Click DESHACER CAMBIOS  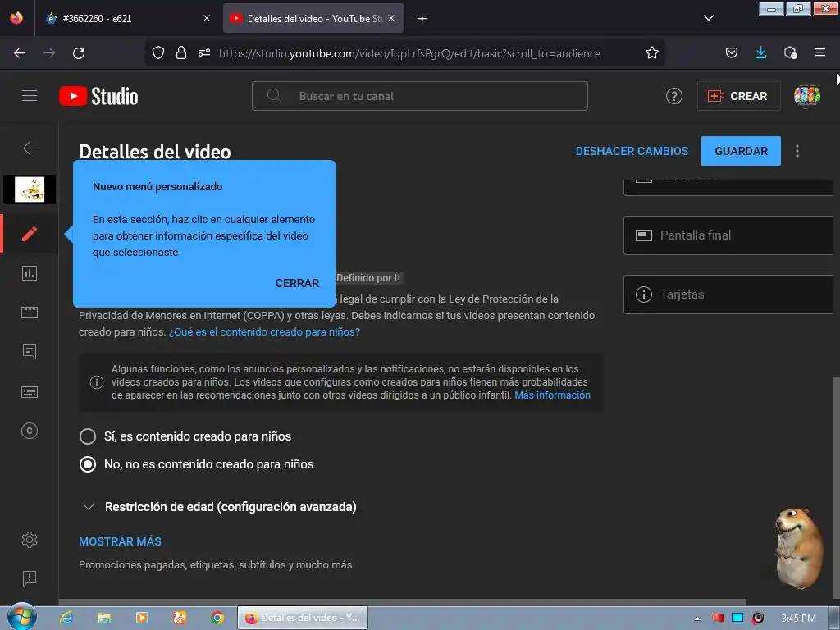coord(632,151)
